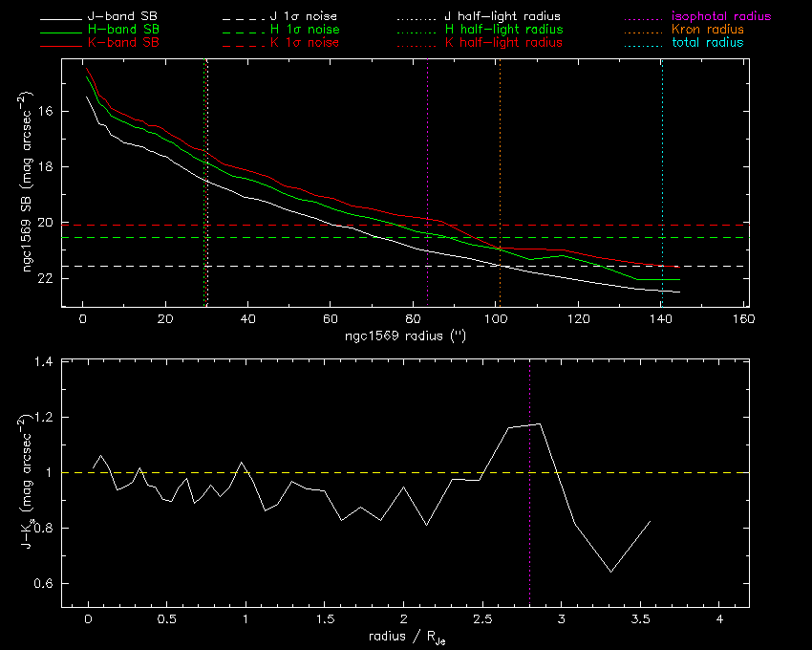Click the orange Kron radius legend label
This screenshot has width=812, height=650.
point(707,31)
